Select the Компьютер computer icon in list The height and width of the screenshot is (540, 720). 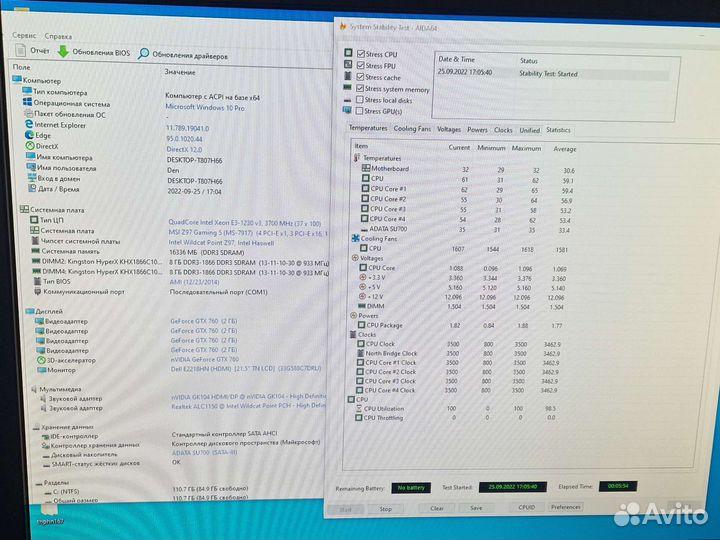click(x=17, y=80)
